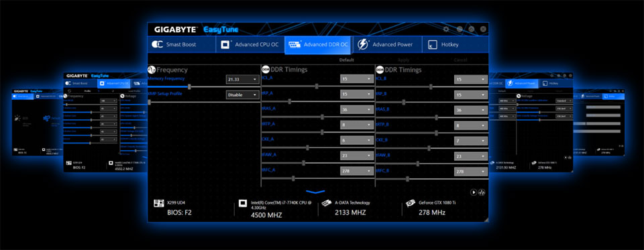Click the Memory Frequency slider handle
Image resolution: width=644 pixels, height=250 pixels.
pos(189,86)
